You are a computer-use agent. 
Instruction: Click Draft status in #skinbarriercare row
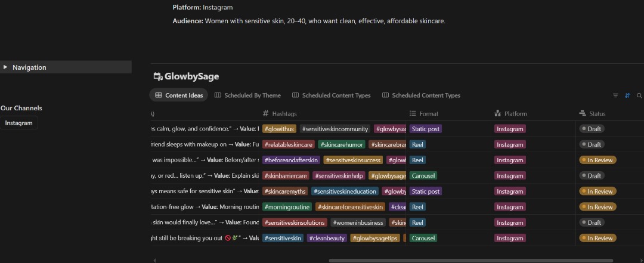click(x=592, y=176)
